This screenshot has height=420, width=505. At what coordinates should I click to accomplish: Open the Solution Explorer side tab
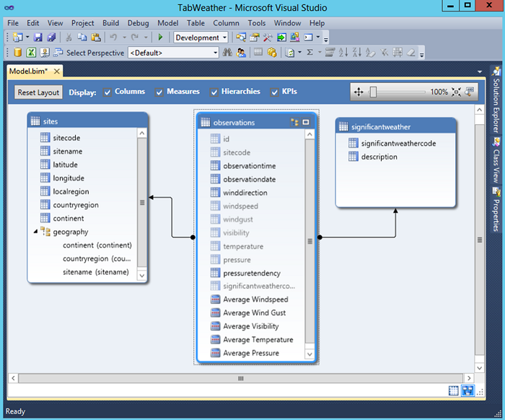coord(496,101)
